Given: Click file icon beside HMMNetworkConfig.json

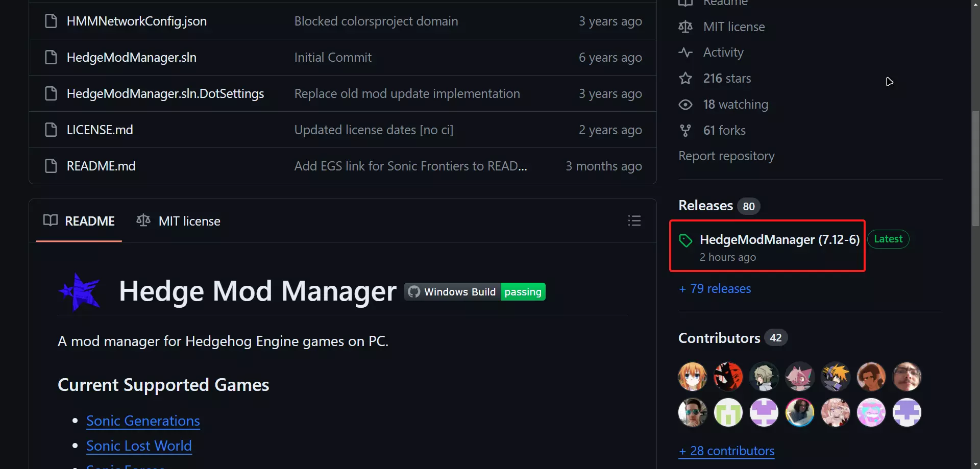Looking at the screenshot, I should [x=51, y=21].
